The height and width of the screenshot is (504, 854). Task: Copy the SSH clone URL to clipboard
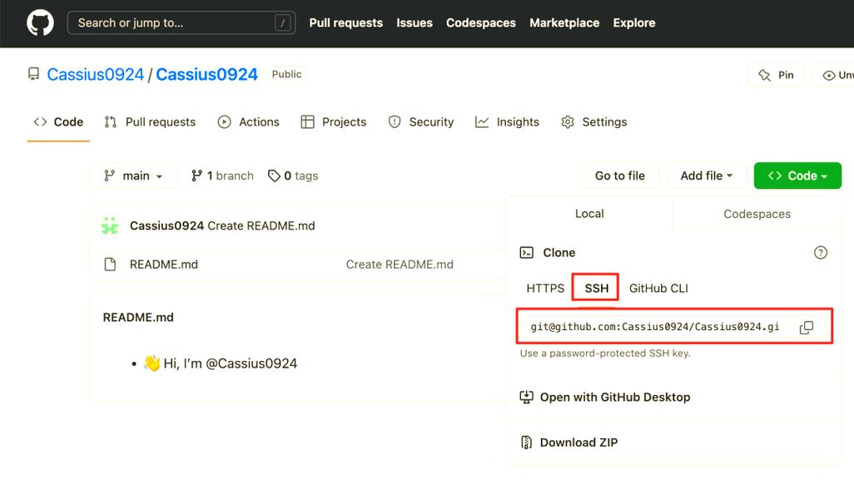pyautogui.click(x=806, y=327)
